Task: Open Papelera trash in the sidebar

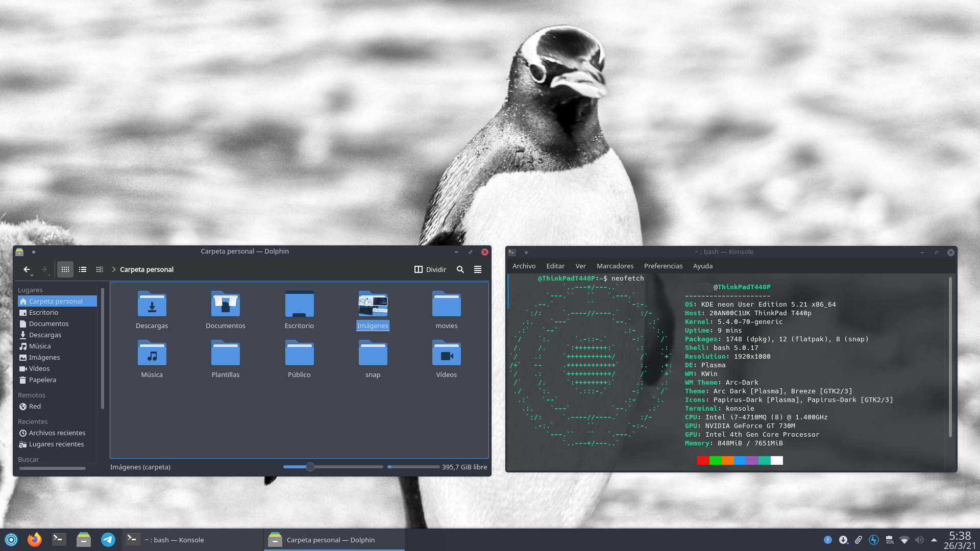Action: (x=57, y=380)
